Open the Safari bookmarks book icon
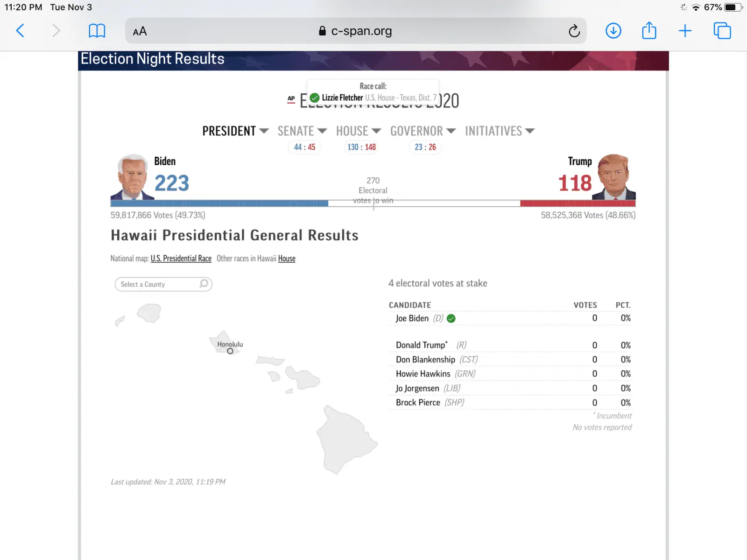Image resolution: width=747 pixels, height=560 pixels. (97, 31)
